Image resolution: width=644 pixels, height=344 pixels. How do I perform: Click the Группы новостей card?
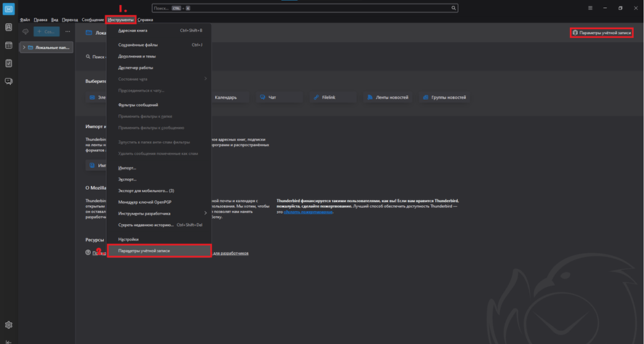click(x=444, y=97)
